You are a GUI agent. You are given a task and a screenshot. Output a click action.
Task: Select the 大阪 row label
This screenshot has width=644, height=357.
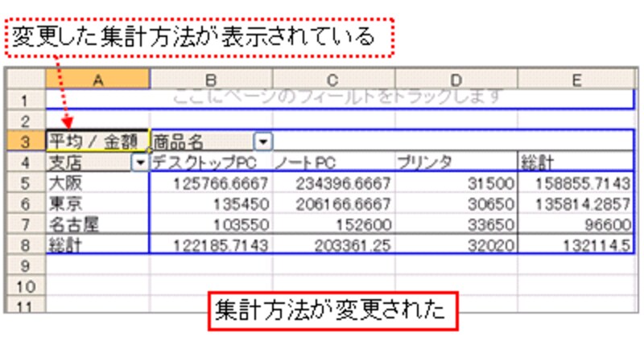click(x=97, y=183)
